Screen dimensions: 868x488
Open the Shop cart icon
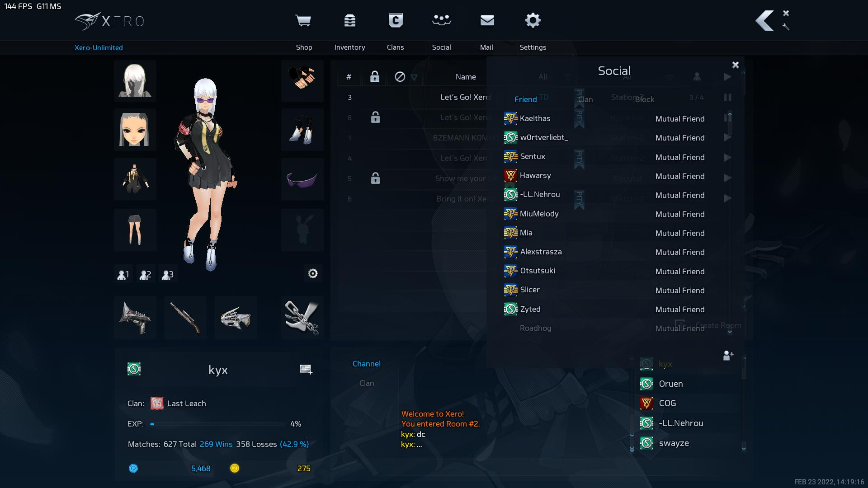point(303,21)
